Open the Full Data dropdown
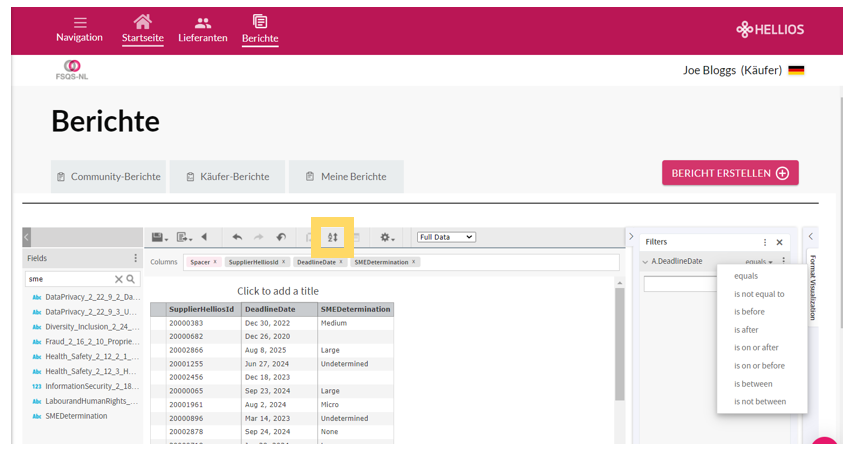The height and width of the screenshot is (456, 850). point(446,237)
